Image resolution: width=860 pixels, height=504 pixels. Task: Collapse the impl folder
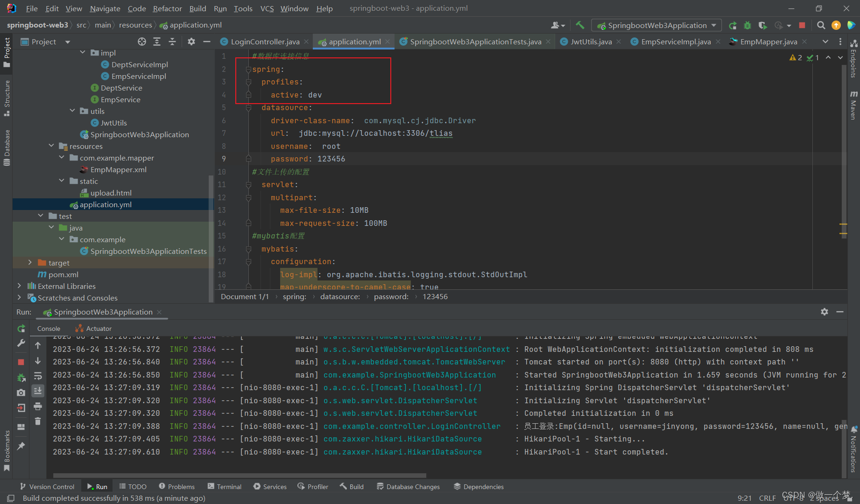[83, 52]
